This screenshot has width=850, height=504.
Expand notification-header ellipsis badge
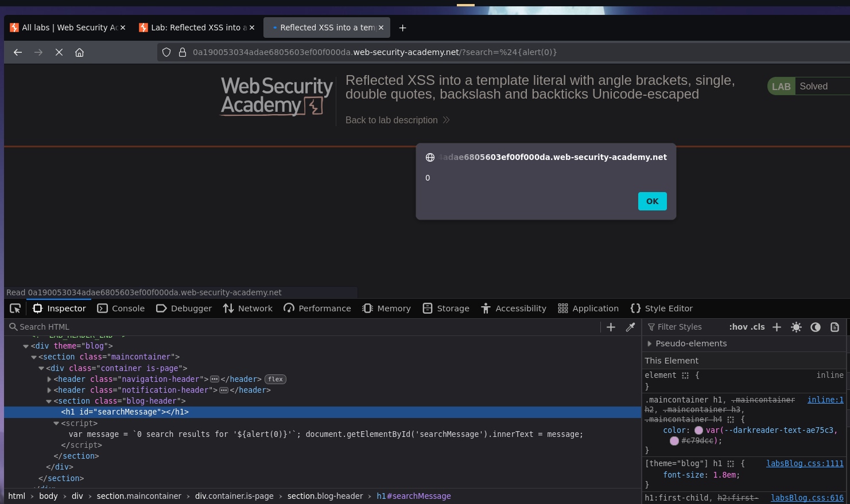point(224,390)
